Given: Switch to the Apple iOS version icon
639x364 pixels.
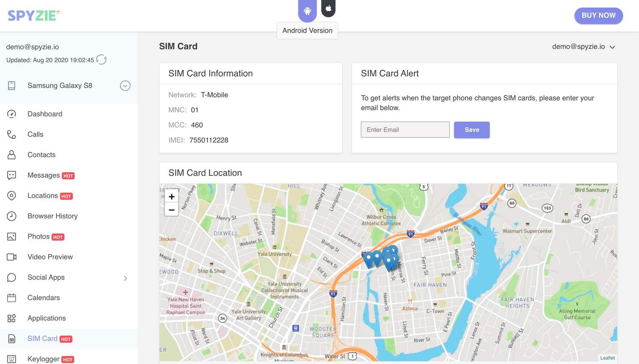Looking at the screenshot, I should [x=328, y=9].
